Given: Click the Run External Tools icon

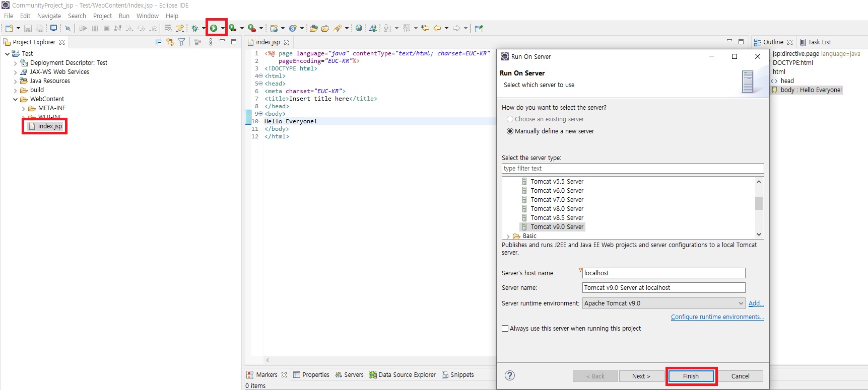Looking at the screenshot, I should [252, 28].
